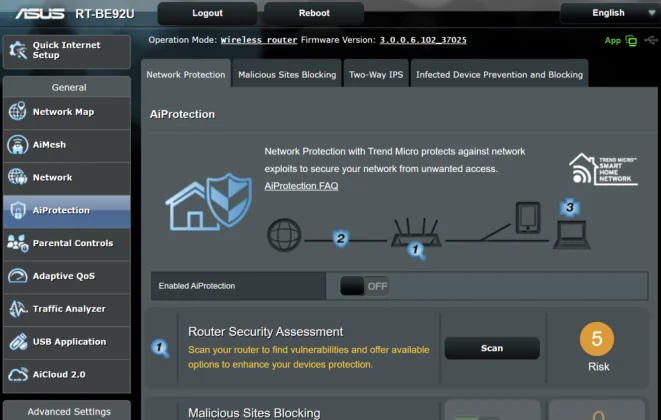Image resolution: width=661 pixels, height=420 pixels.
Task: Click the USB Application icon
Action: (18, 342)
